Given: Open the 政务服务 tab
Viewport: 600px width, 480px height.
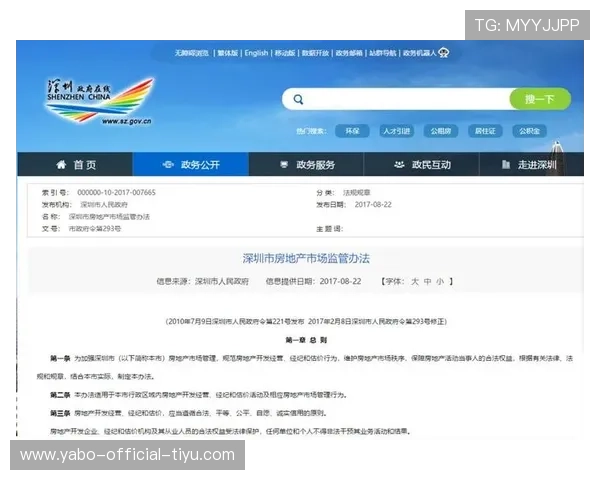Looking at the screenshot, I should pyautogui.click(x=306, y=165).
